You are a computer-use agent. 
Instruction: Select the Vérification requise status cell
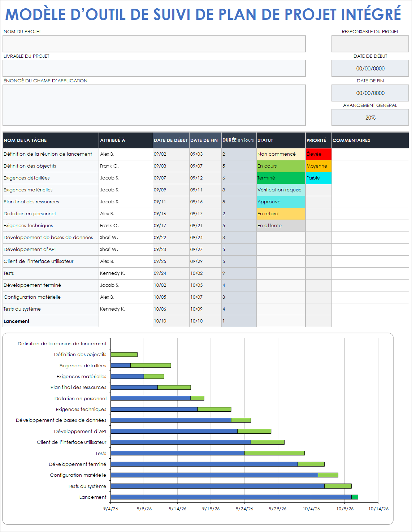pos(281,190)
